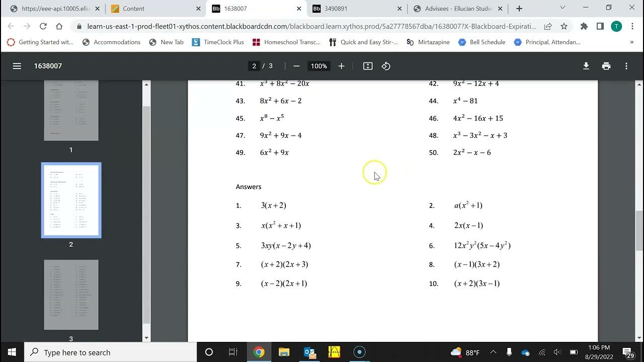This screenshot has width=644, height=362.
Task: Switch to the 3490891 tab
Action: [357, 9]
